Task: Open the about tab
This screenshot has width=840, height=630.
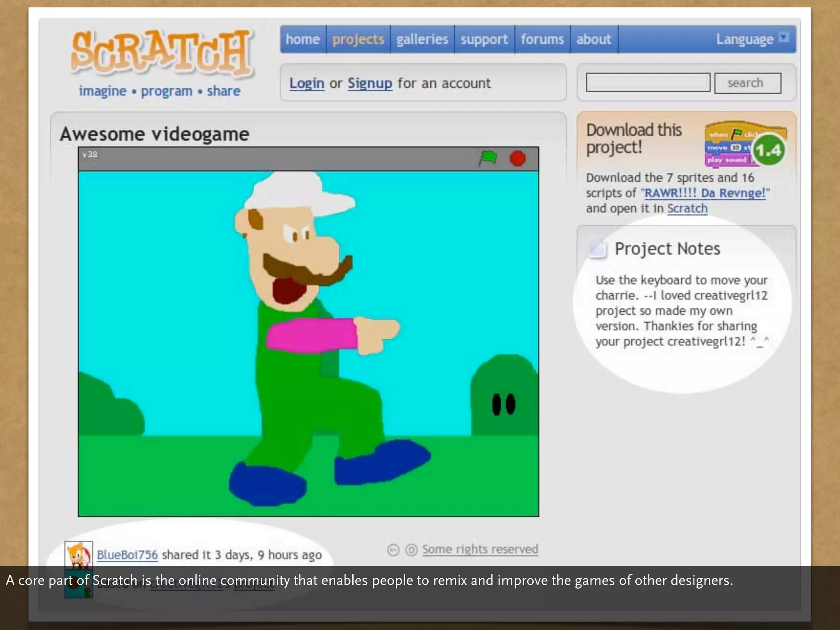Action: pos(593,39)
